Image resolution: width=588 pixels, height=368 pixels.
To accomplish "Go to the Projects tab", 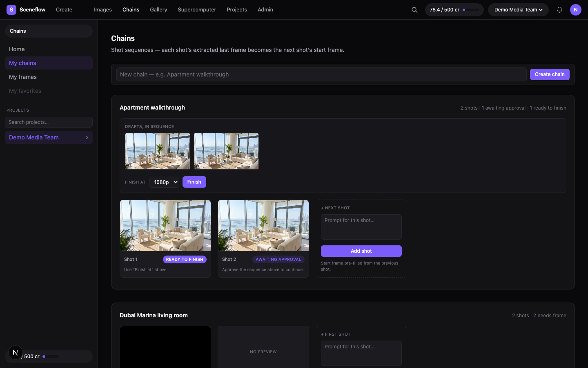I will pyautogui.click(x=237, y=9).
